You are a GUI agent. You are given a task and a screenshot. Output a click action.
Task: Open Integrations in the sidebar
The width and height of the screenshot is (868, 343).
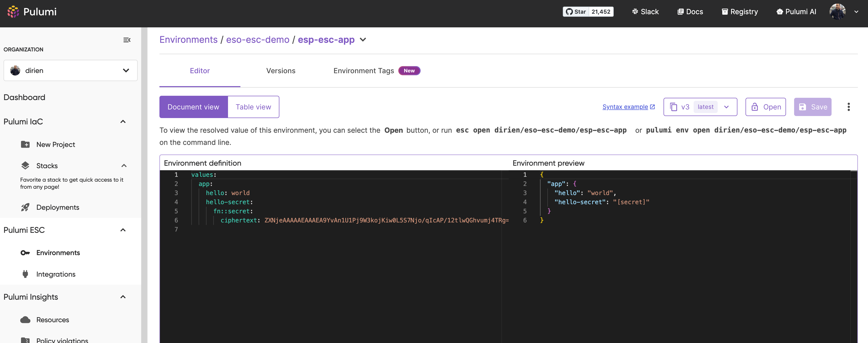point(56,274)
